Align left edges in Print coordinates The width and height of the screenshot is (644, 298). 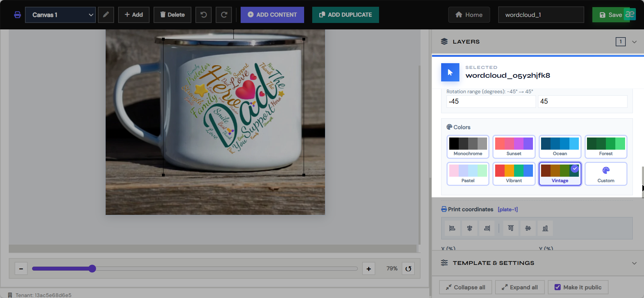point(452,228)
